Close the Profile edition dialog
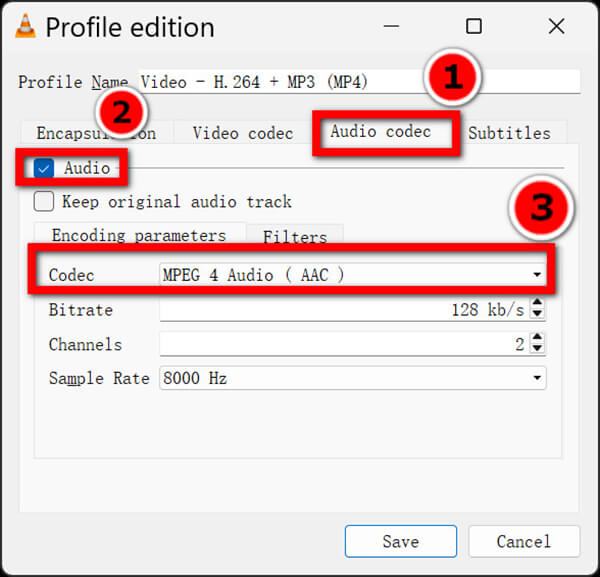600x577 pixels. click(556, 26)
